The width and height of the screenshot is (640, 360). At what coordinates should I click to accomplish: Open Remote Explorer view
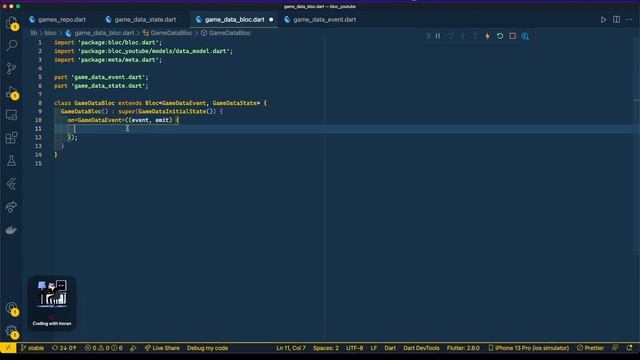click(11, 115)
